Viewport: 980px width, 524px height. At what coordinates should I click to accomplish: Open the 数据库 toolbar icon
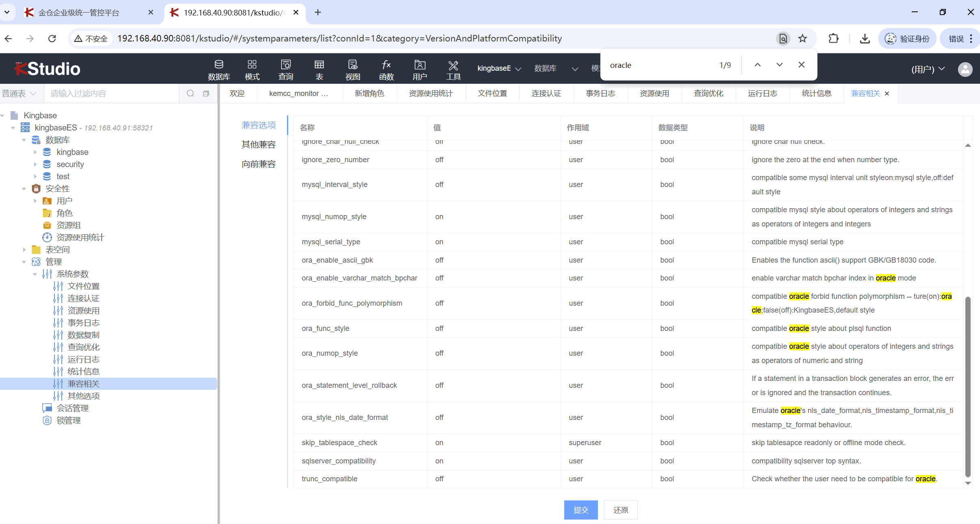click(219, 70)
